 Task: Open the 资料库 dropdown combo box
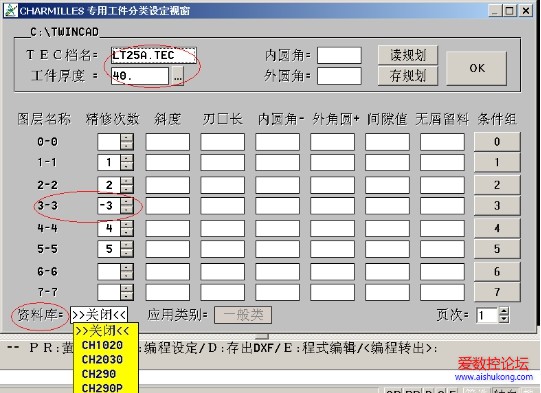click(99, 315)
